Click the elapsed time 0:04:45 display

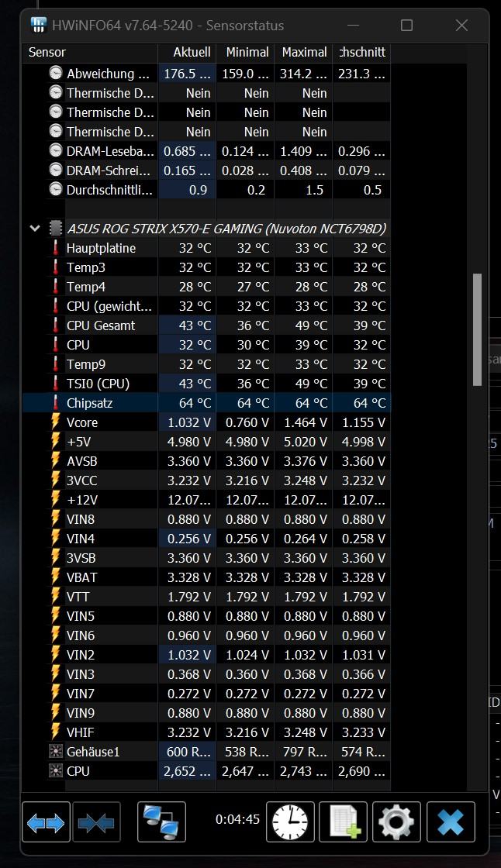point(237,819)
